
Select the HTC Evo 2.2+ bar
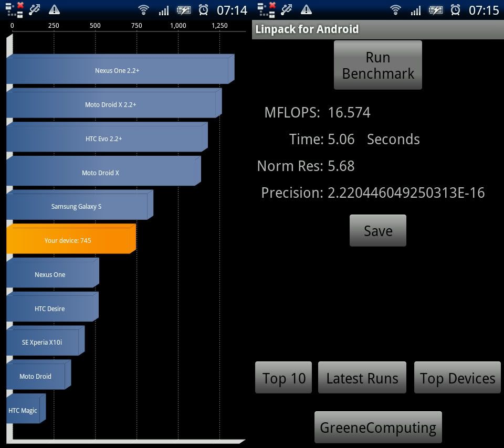(107, 137)
